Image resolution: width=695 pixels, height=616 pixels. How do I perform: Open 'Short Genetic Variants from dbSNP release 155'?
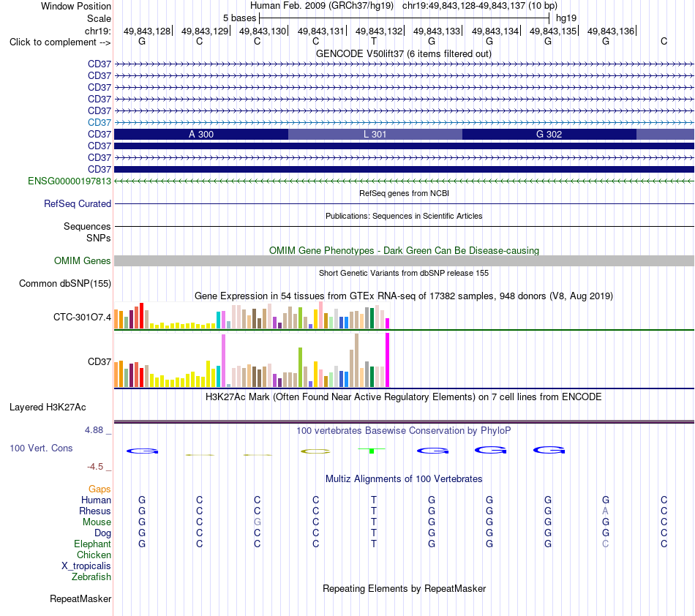pos(404,273)
